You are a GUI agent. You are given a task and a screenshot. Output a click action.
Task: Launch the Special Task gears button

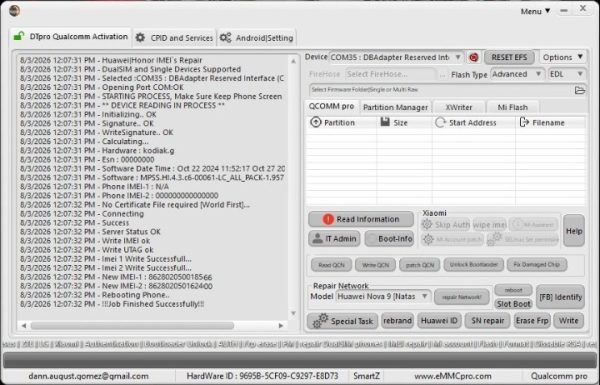(342, 321)
